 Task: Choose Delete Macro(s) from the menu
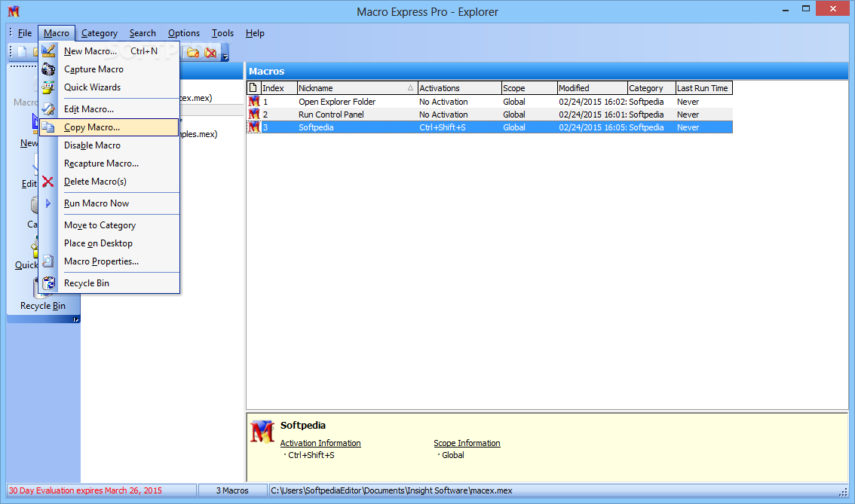point(109,182)
